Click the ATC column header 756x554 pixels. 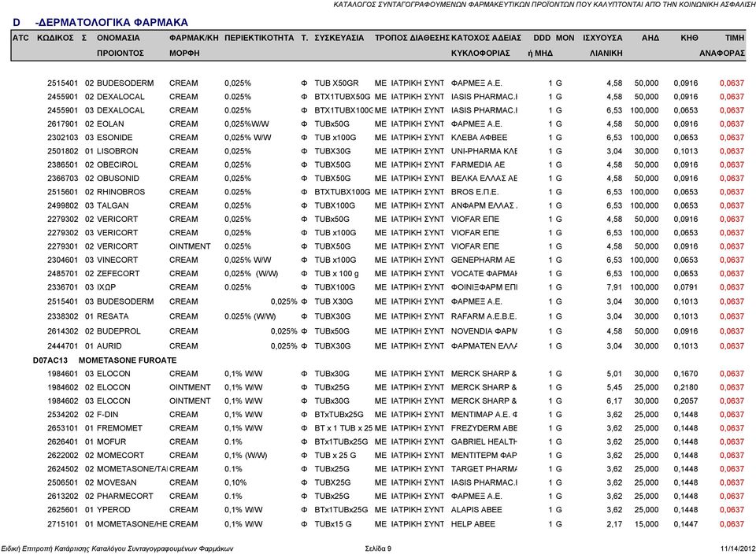(x=20, y=38)
